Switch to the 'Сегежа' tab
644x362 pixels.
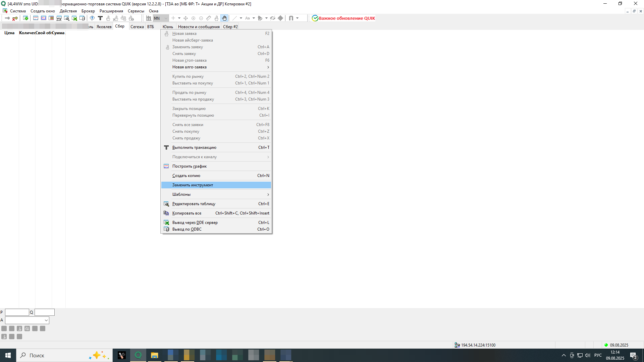click(x=137, y=27)
